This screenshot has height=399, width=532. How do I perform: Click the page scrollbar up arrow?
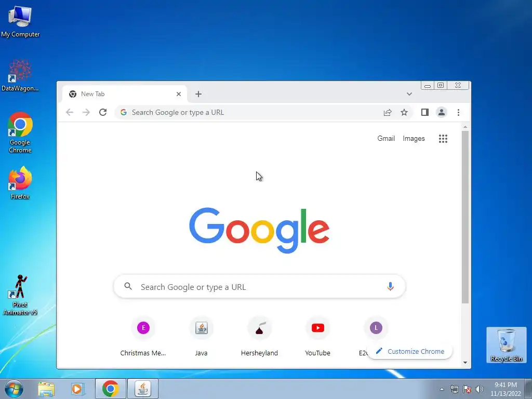click(465, 127)
